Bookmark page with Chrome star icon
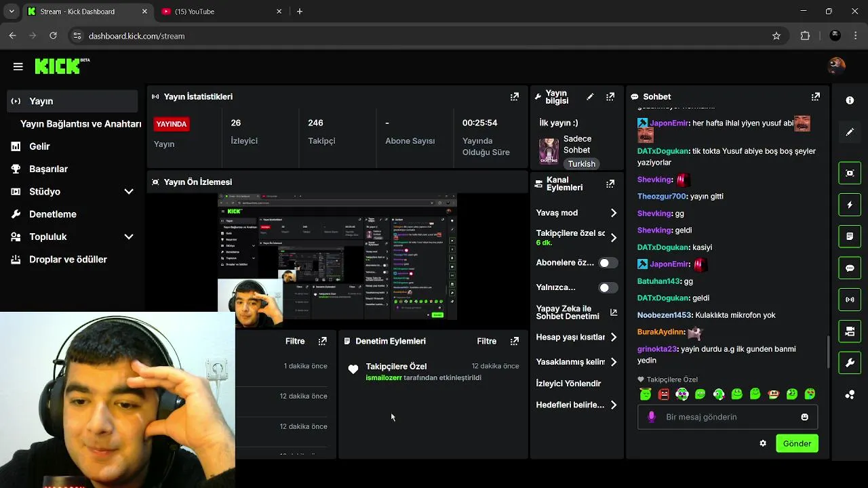The image size is (868, 488). click(x=776, y=36)
